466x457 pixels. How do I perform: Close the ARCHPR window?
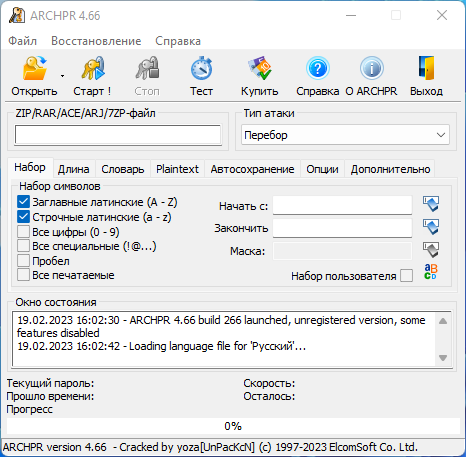[442, 15]
